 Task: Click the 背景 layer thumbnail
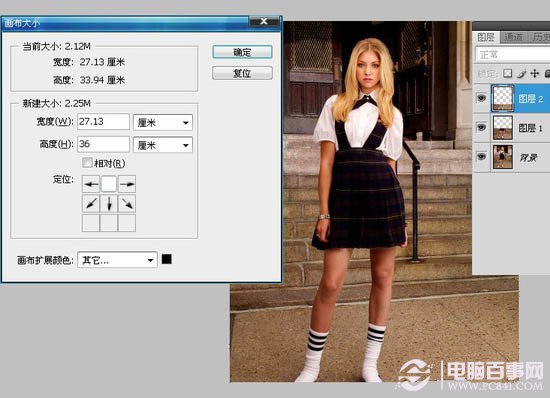[503, 157]
